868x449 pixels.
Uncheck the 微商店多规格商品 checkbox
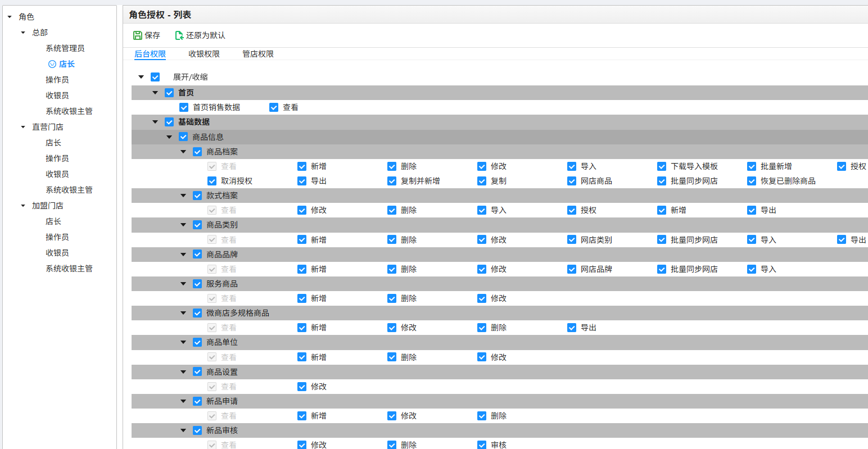pos(197,313)
